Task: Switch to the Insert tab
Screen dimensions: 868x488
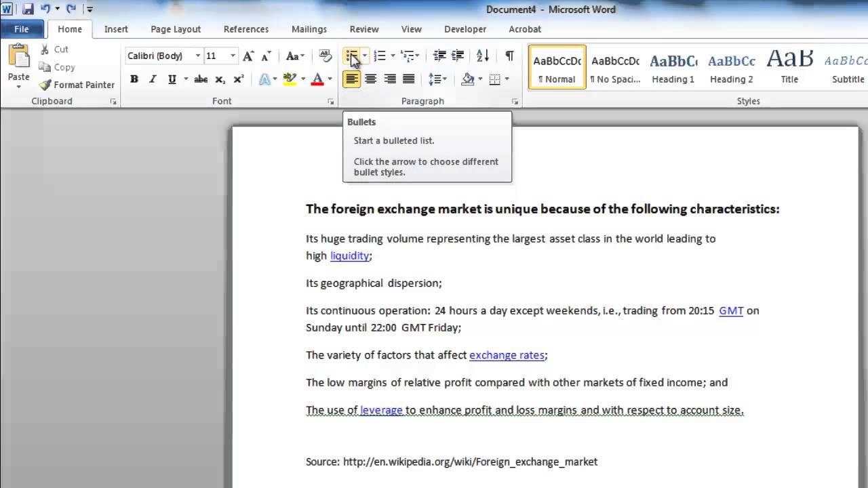Action: [x=116, y=29]
